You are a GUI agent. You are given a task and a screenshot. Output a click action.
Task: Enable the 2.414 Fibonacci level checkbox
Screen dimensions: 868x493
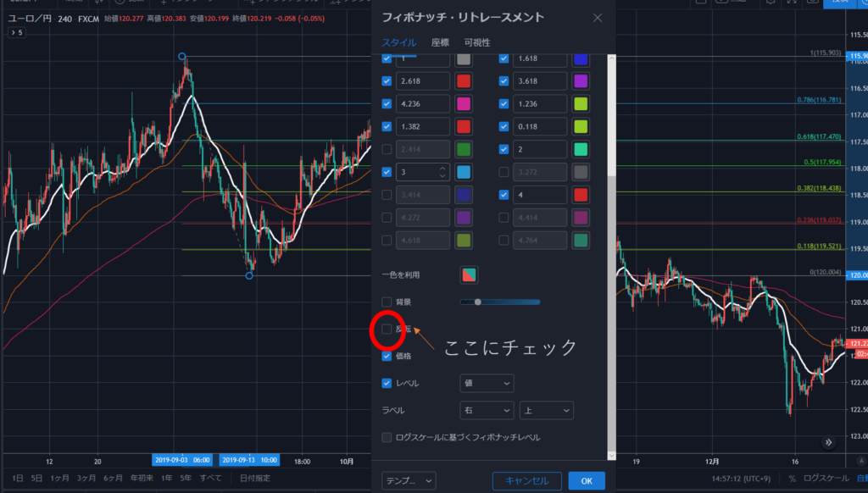387,150
